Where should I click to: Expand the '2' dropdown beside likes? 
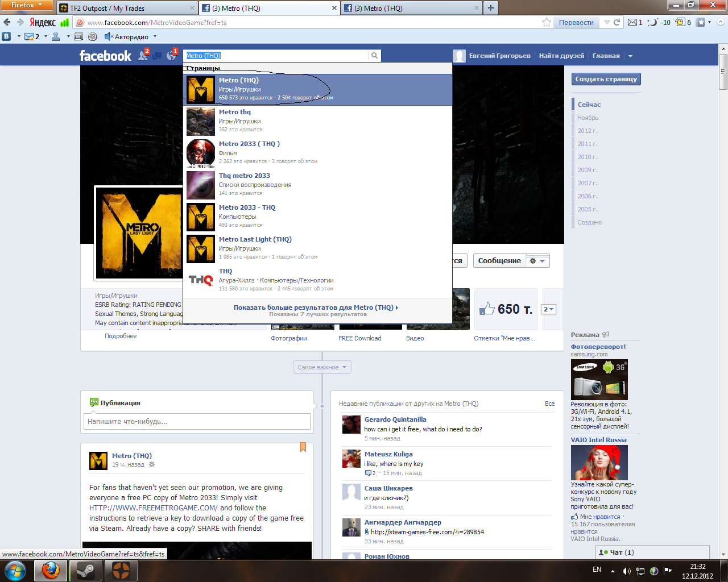(x=548, y=309)
